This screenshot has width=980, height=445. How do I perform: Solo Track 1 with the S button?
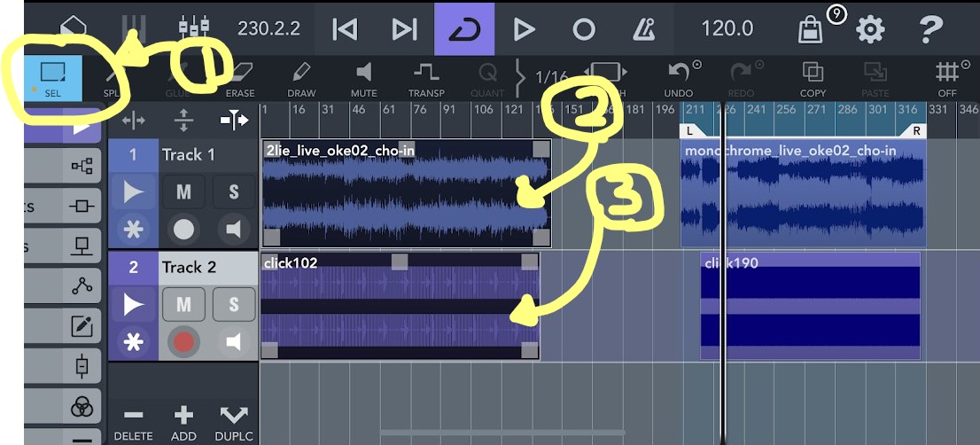(x=234, y=191)
